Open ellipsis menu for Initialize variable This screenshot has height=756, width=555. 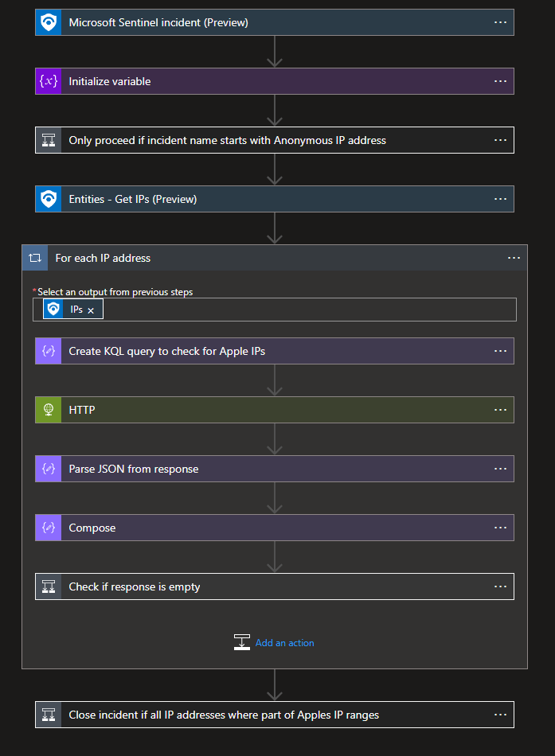[x=501, y=81]
